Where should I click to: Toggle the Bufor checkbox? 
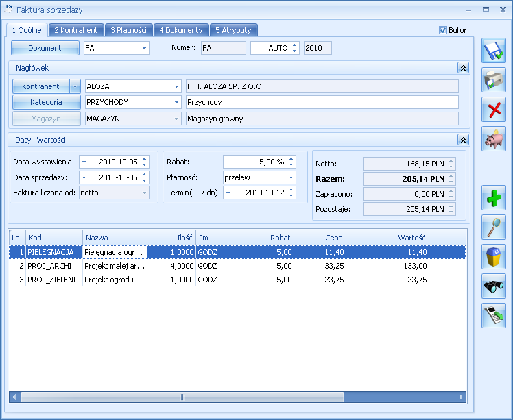coord(442,30)
